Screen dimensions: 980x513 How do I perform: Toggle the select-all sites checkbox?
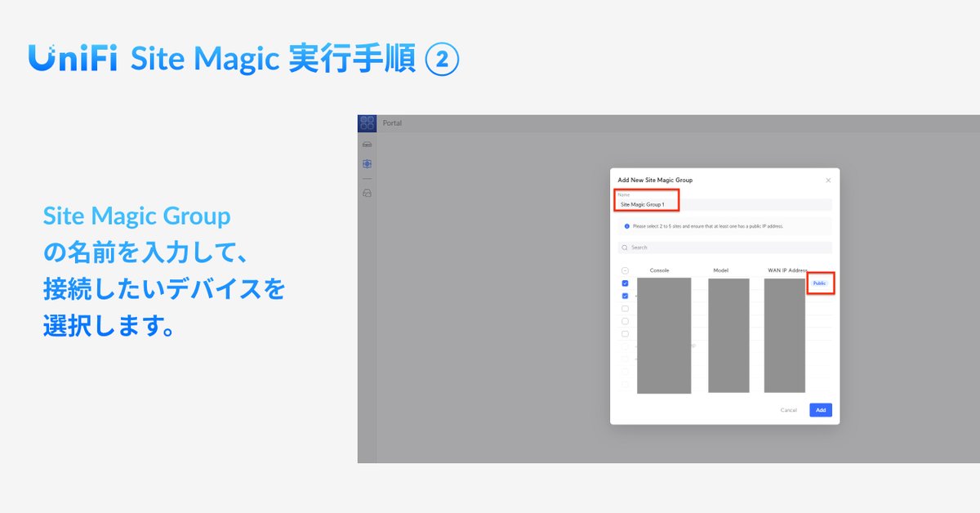coord(625,270)
